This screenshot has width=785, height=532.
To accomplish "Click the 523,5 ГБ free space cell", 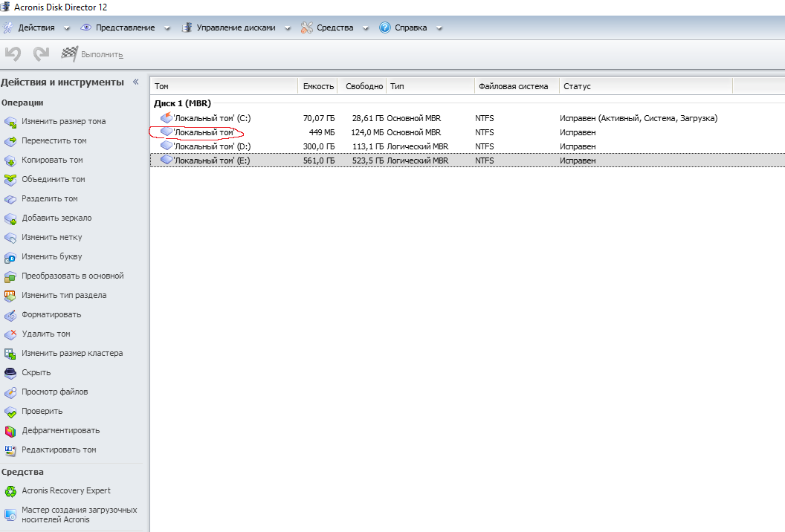I will click(368, 160).
